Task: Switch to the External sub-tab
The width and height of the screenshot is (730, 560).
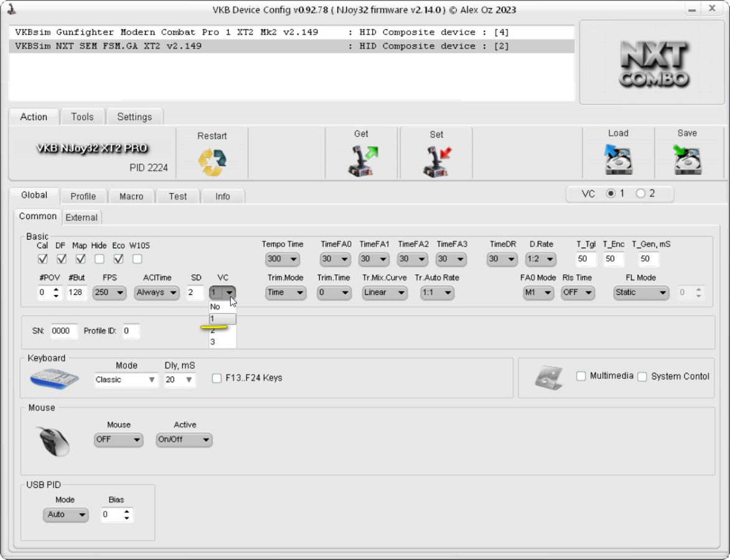Action: point(82,217)
